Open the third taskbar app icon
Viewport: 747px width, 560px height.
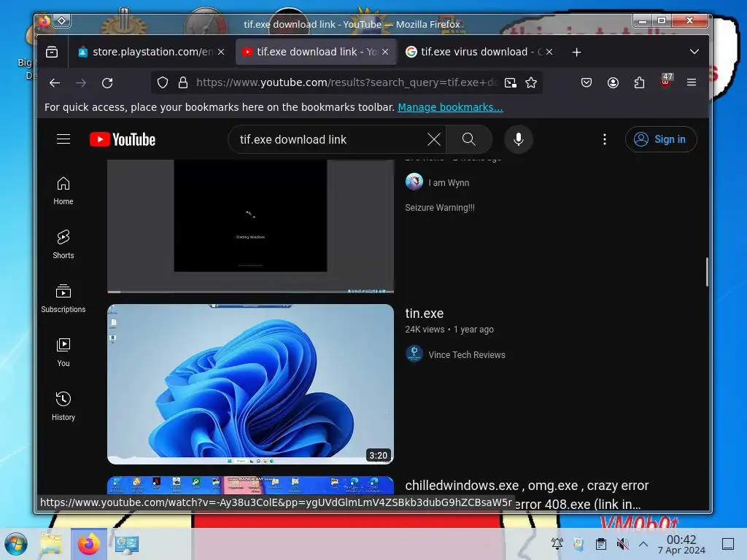click(x=127, y=544)
